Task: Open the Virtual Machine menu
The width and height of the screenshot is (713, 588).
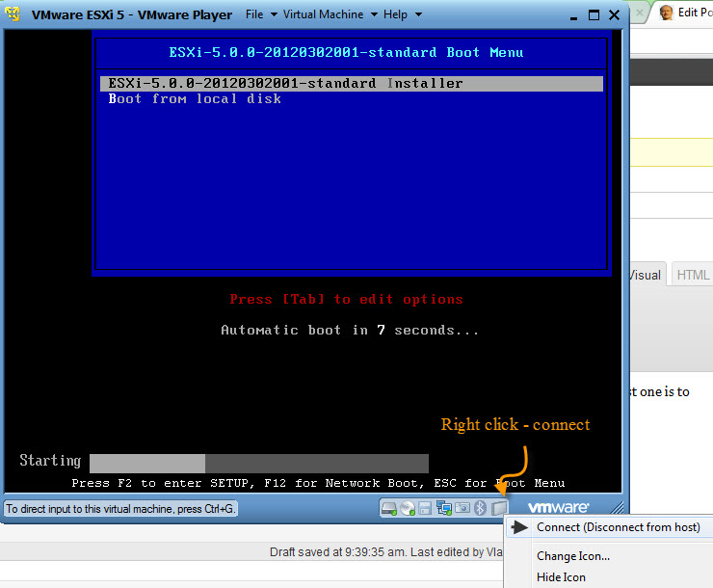Action: [323, 14]
